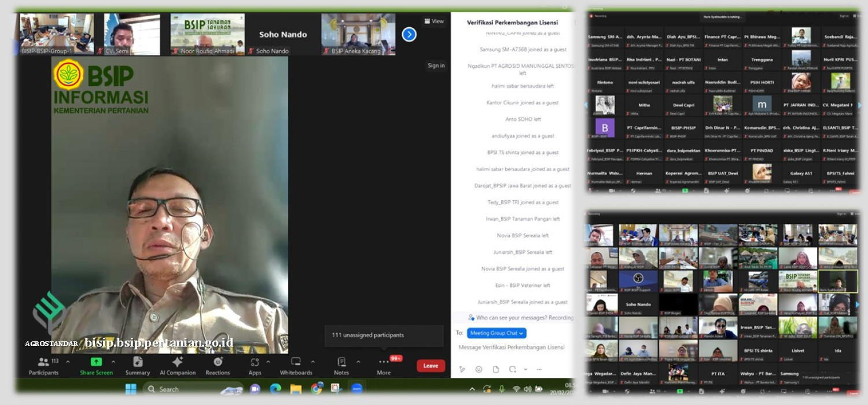This screenshot has height=405, width=868.
Task: Launch the AI Companion
Action: pyautogui.click(x=178, y=362)
